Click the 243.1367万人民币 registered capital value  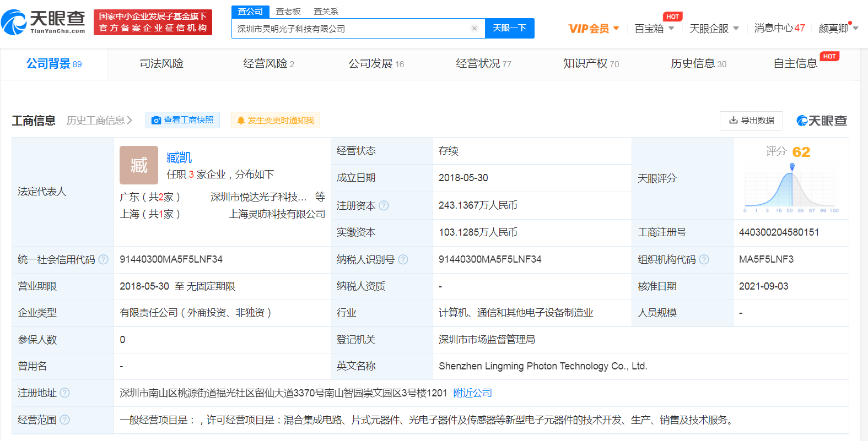pos(478,205)
